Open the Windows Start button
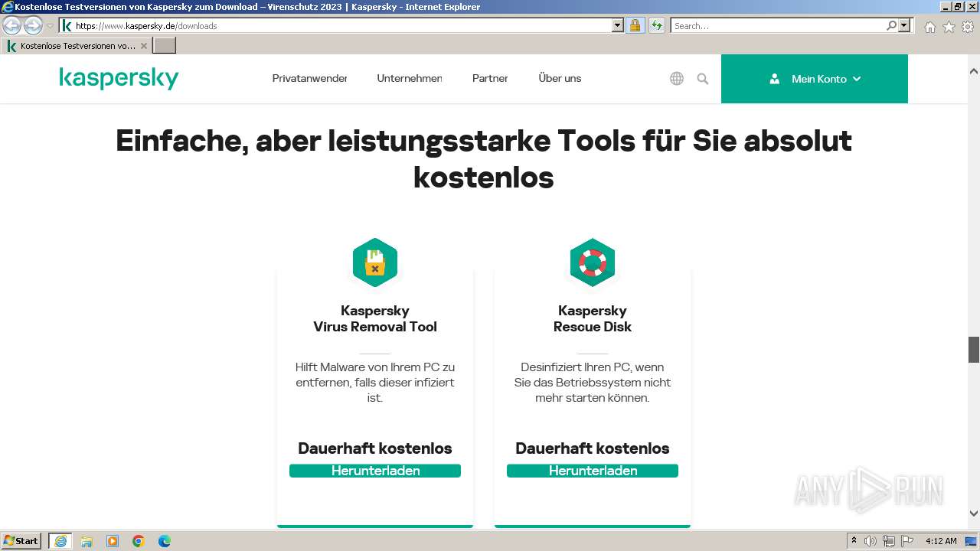This screenshot has height=551, width=980. (x=21, y=541)
